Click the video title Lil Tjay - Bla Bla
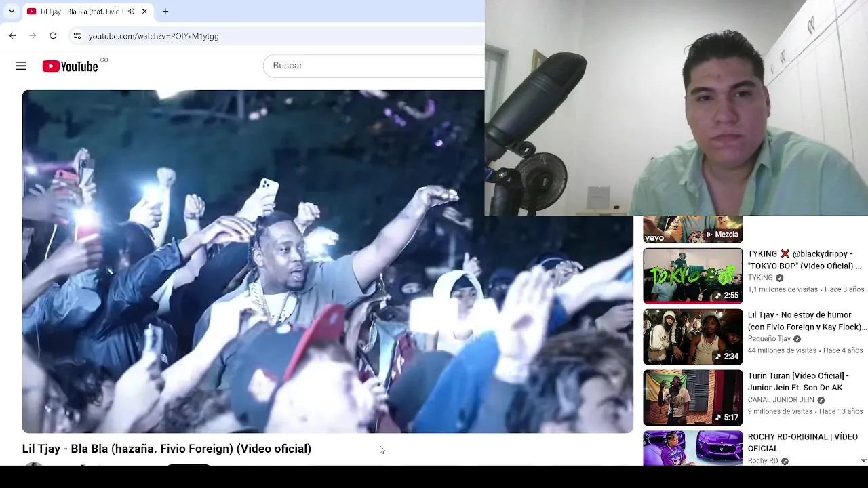This screenshot has width=868, height=488. tap(167, 449)
